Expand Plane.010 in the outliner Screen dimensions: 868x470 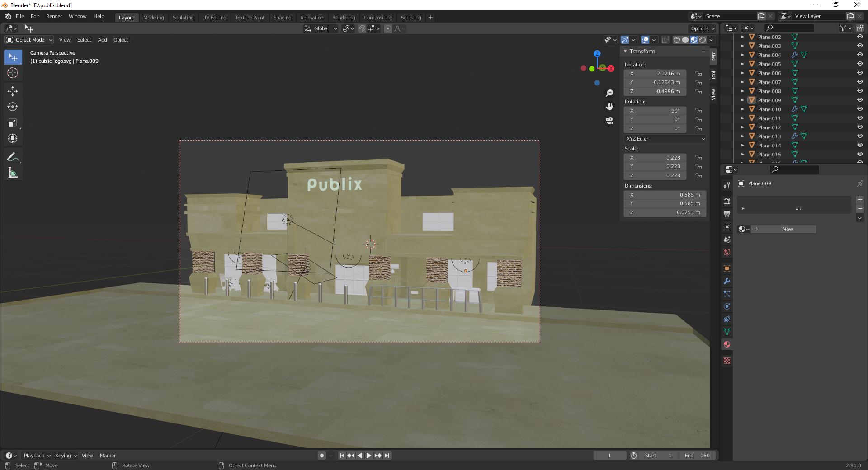pyautogui.click(x=743, y=109)
